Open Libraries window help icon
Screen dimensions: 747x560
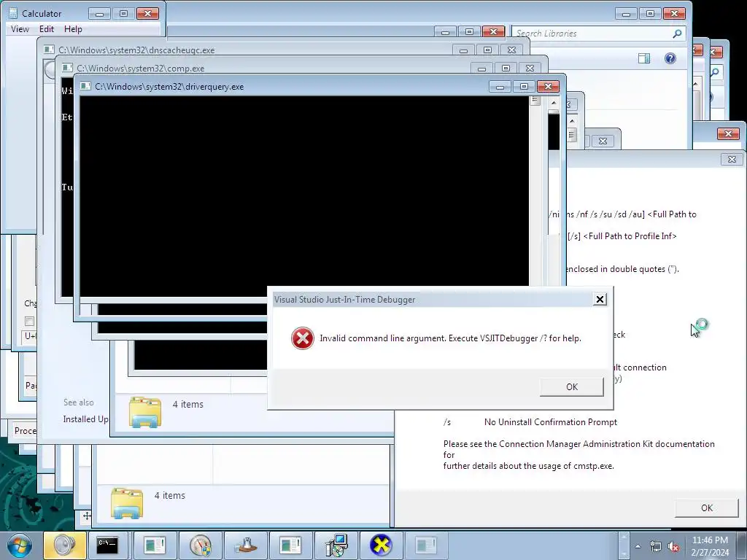(670, 58)
